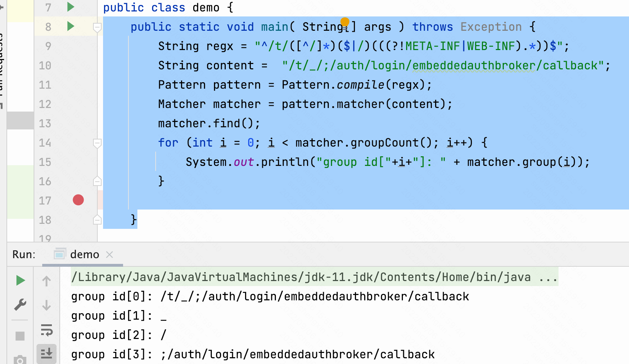Toggle soft-wrap in the console
Viewport: 629px width, 364px height.
pos(47,330)
